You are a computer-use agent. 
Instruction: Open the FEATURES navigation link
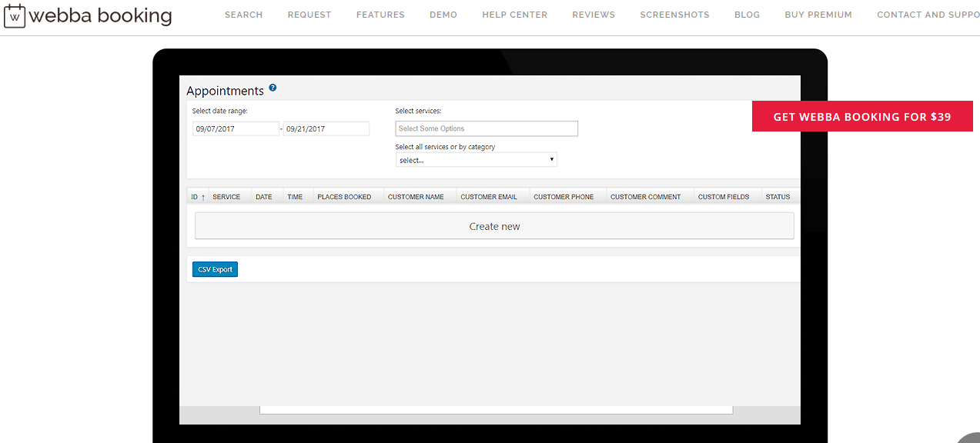[380, 15]
